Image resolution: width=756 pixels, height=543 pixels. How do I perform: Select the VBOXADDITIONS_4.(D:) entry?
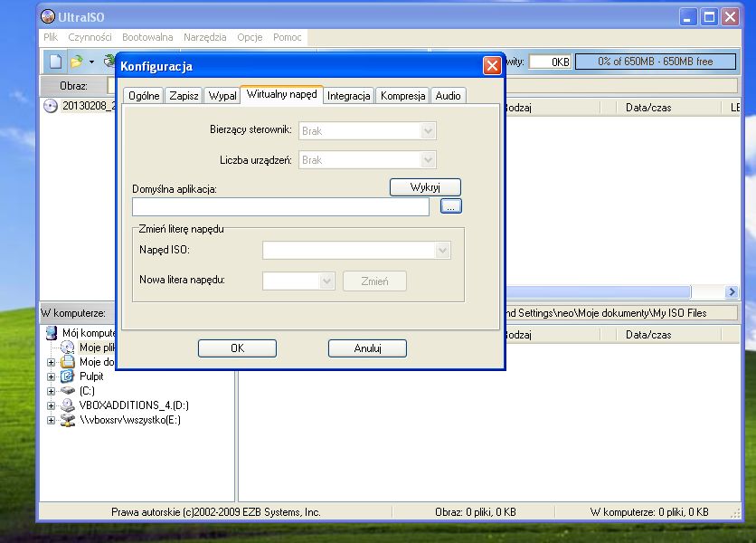(x=134, y=405)
